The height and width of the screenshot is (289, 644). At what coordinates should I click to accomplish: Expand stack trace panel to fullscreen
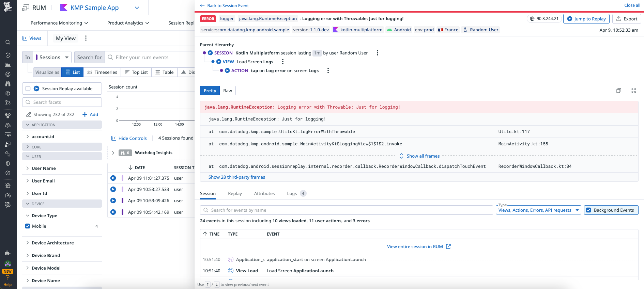click(633, 91)
